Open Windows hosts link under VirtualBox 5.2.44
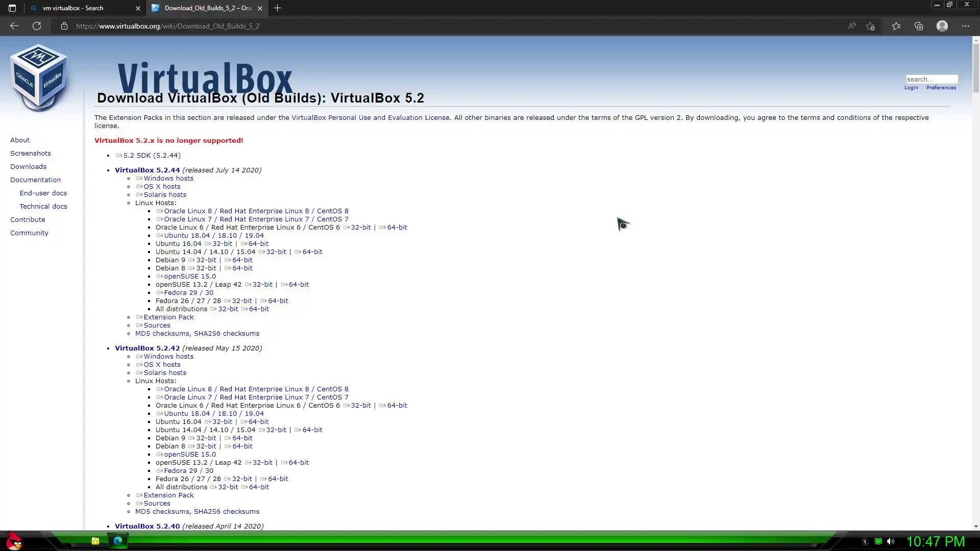 pyautogui.click(x=168, y=179)
